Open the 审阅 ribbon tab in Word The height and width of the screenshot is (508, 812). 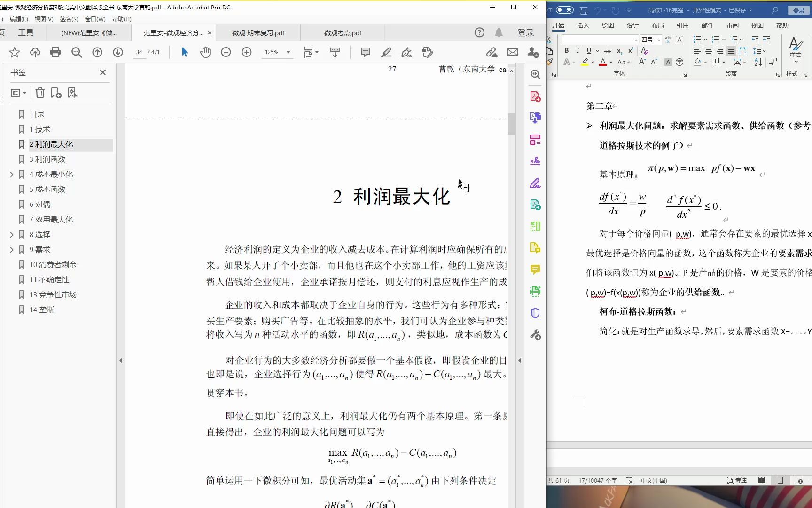[732, 25]
